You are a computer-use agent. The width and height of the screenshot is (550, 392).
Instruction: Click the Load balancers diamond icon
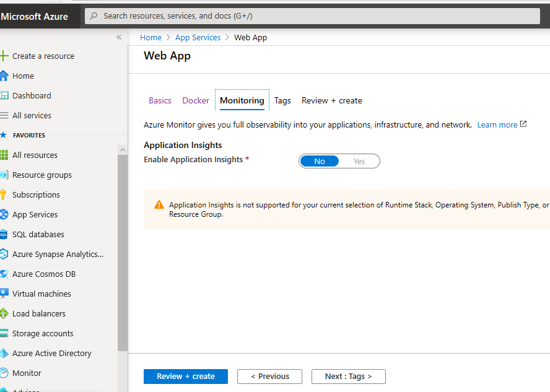(4, 313)
